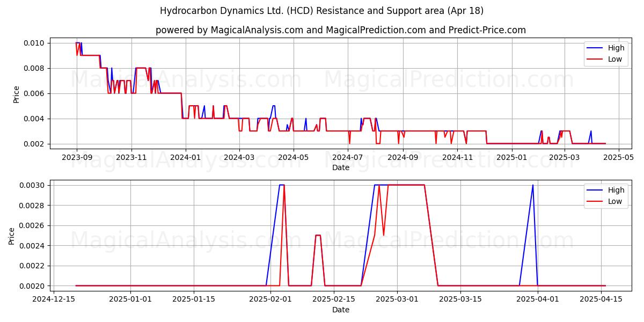This screenshot has width=644, height=322.
Task: Click the '2024-12-15' date tick label
Action: click(53, 300)
